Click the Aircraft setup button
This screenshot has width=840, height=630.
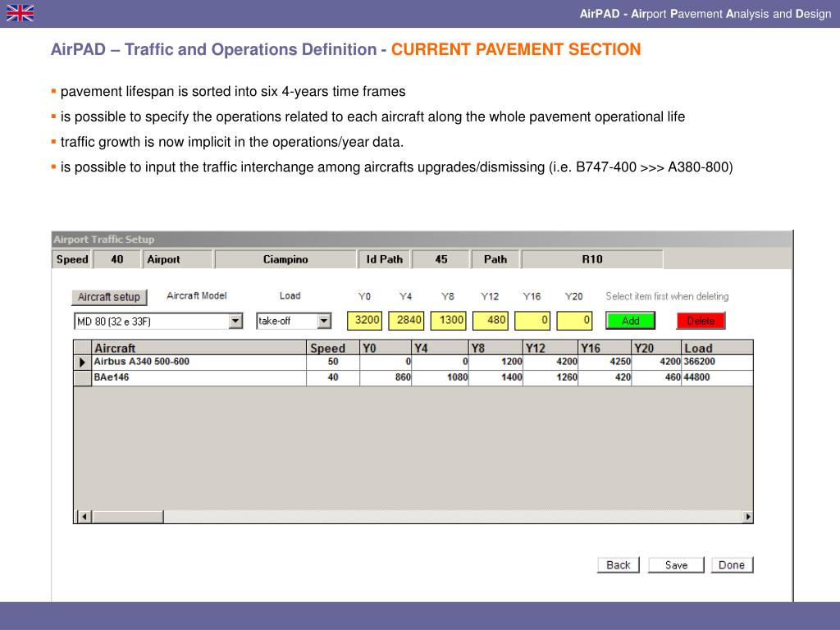coord(109,297)
